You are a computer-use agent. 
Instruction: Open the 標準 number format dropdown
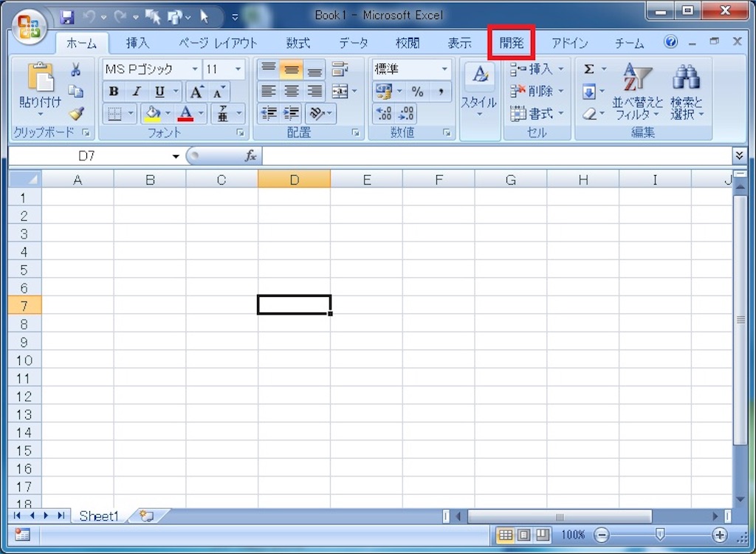(x=444, y=69)
